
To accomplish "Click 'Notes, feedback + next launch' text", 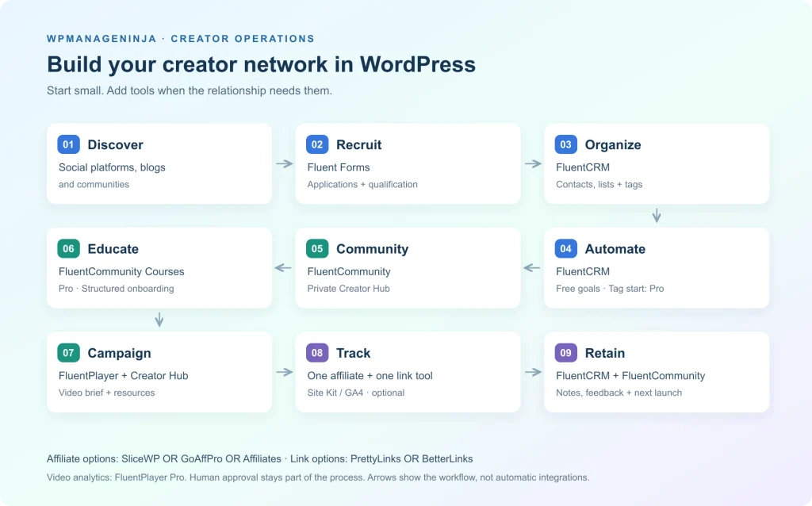I will pos(619,393).
